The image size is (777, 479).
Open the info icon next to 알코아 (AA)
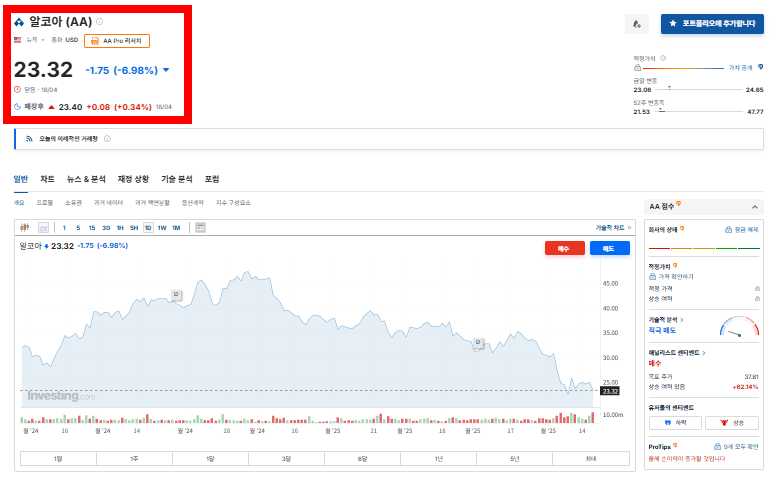pyautogui.click(x=100, y=21)
